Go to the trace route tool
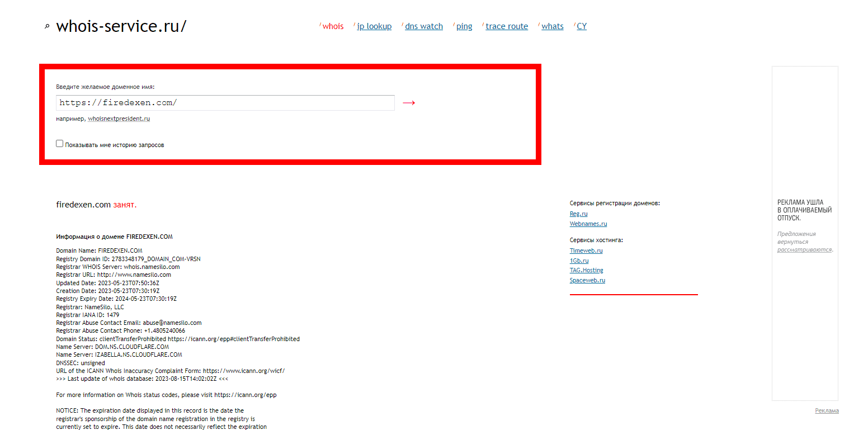This screenshot has height=430, width=868. coord(507,26)
